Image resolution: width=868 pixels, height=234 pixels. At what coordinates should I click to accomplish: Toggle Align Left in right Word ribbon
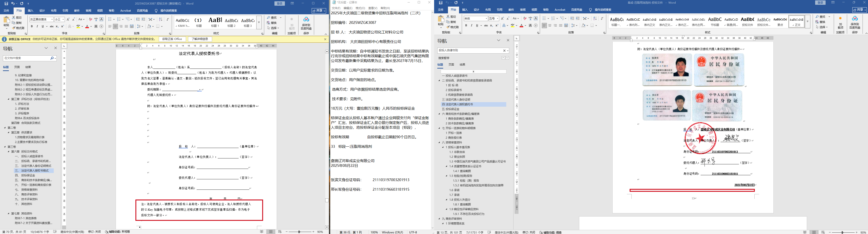(x=544, y=26)
